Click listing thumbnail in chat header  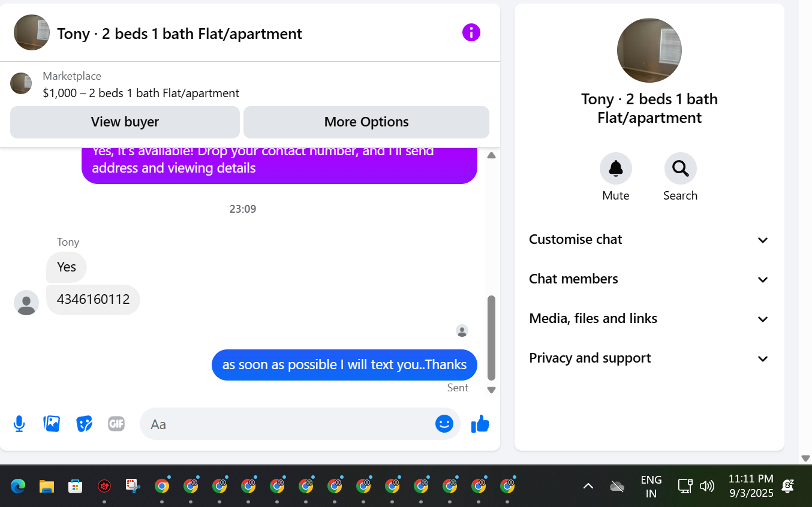coord(32,32)
